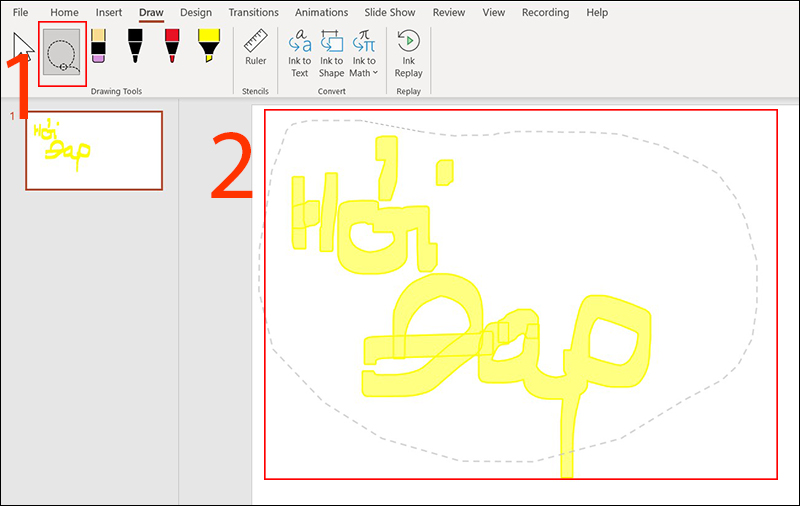Screen dimensions: 800x506
Task: Play the Ink Replay
Action: pos(408,53)
